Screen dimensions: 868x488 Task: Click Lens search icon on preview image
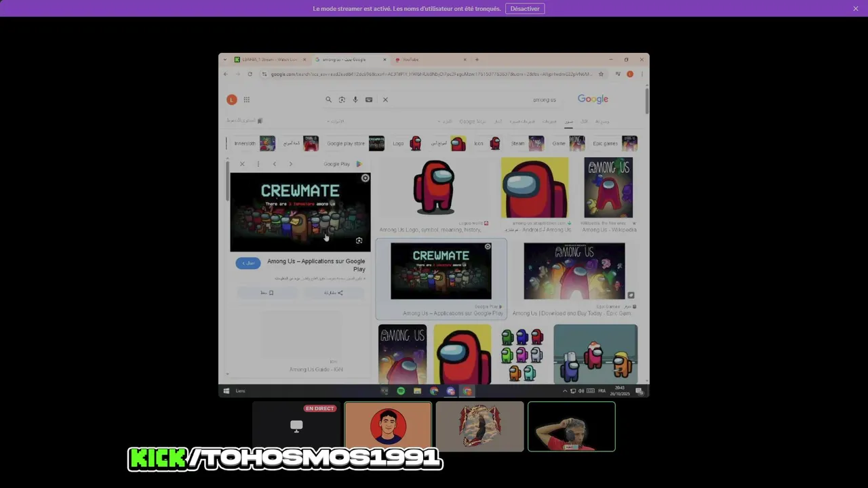359,241
